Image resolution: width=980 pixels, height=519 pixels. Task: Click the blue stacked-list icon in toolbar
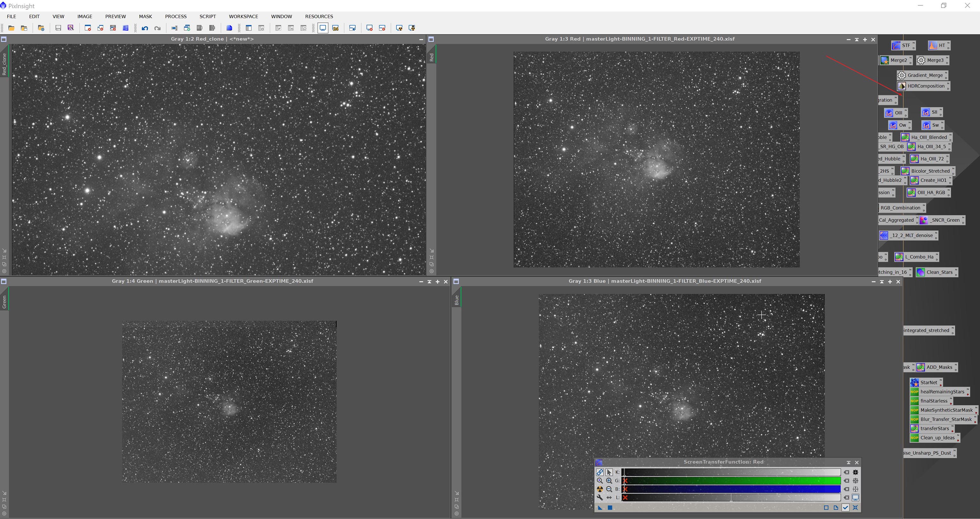coord(126,28)
